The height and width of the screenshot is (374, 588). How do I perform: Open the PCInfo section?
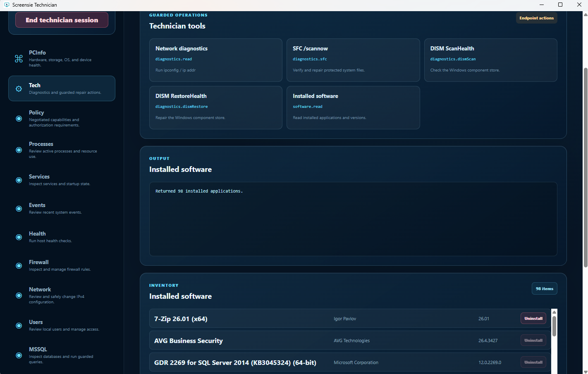(62, 59)
